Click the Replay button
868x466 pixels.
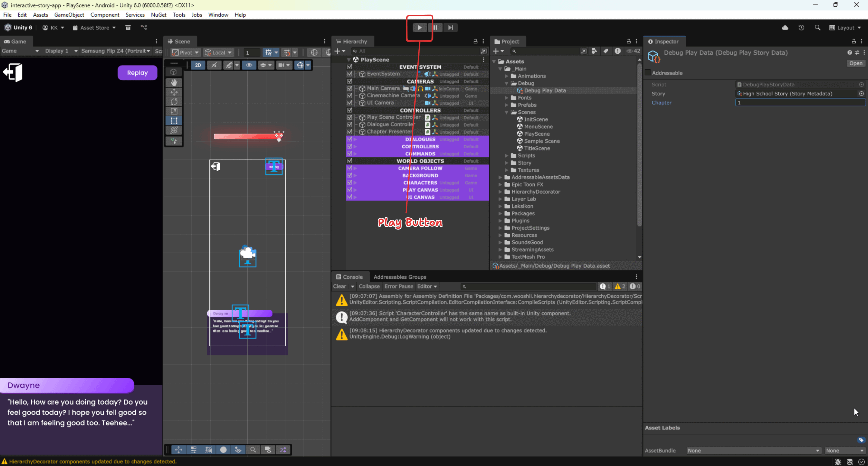(137, 73)
